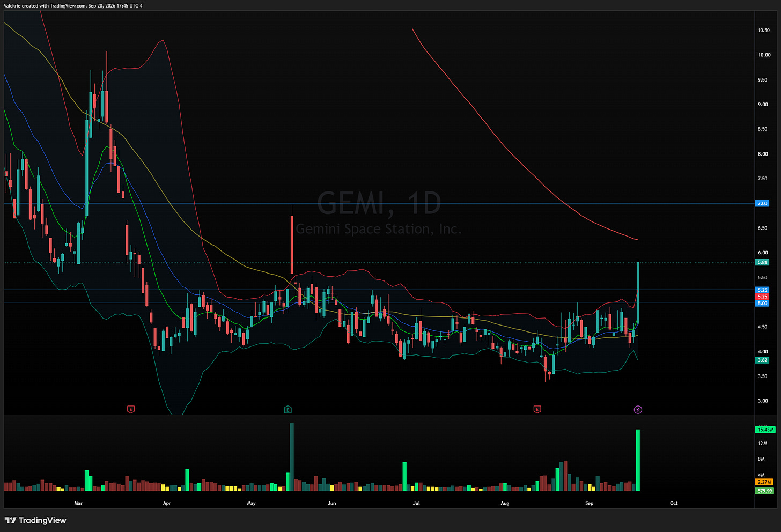Click the Sep label on time axis
Screen dimensions: 781x532
(589, 503)
